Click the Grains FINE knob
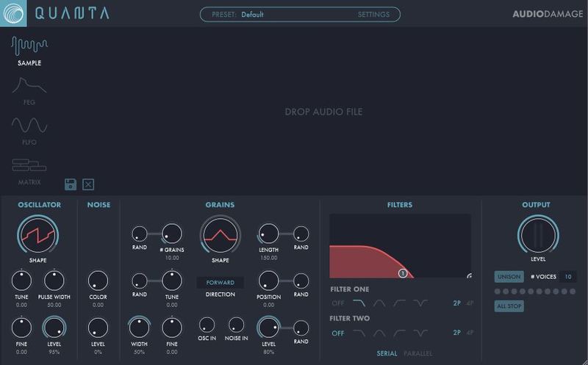Image resolution: width=588 pixels, height=365 pixels. click(x=172, y=328)
